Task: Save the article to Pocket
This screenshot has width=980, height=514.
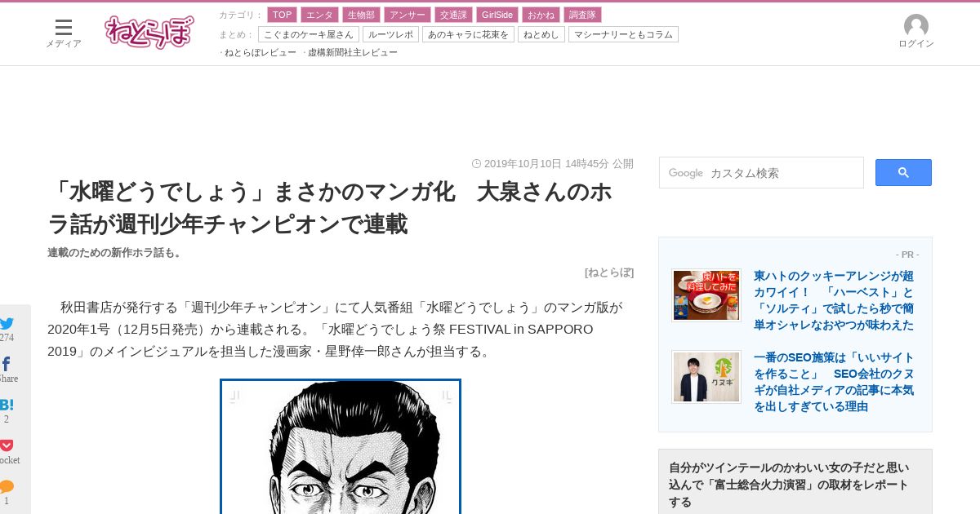Action: coord(7,445)
